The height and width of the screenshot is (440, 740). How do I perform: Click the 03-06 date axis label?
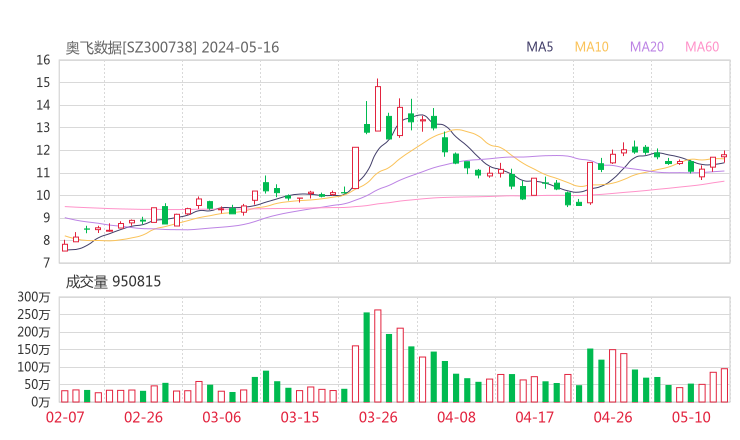pos(222,417)
